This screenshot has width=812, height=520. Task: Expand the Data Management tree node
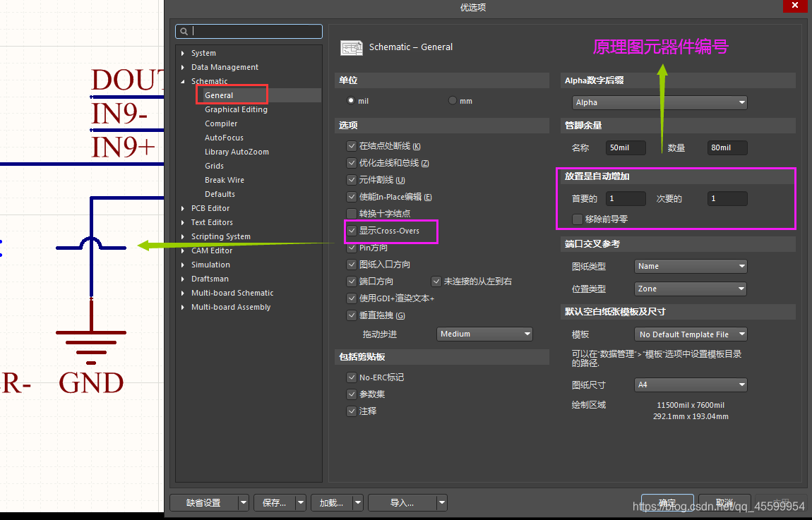tap(183, 67)
